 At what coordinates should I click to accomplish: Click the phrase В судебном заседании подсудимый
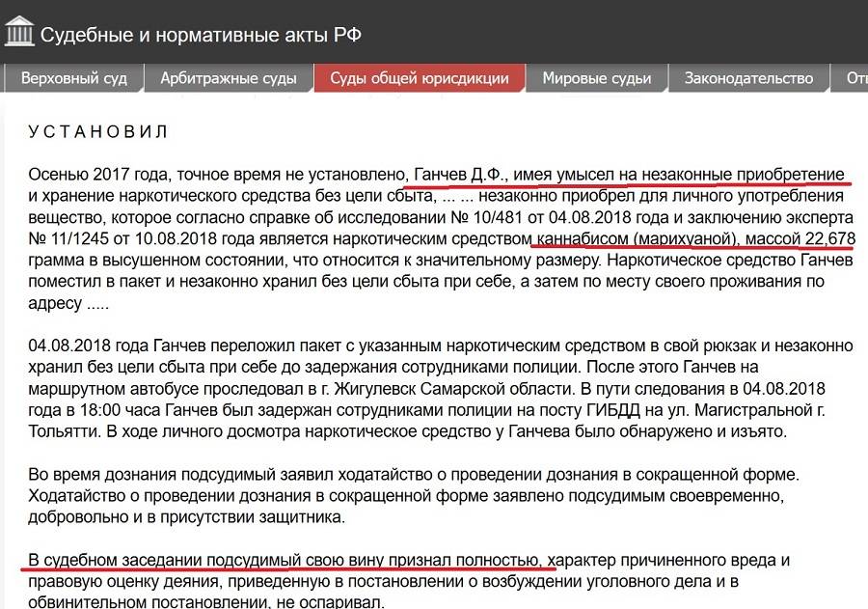(x=164, y=560)
